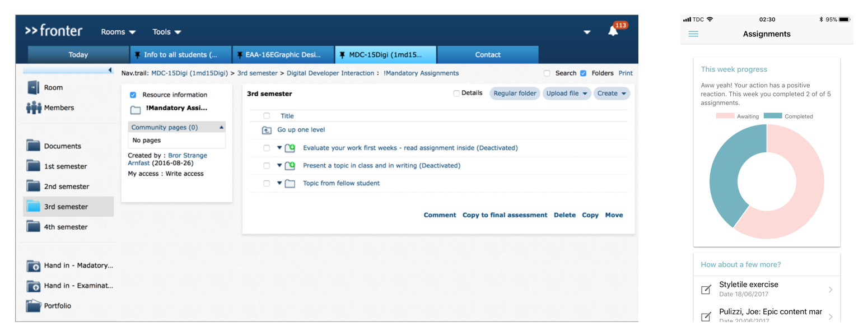Click the pin icon on EAA-16EGraphic tab
The width and height of the screenshot is (868, 336).
[240, 55]
